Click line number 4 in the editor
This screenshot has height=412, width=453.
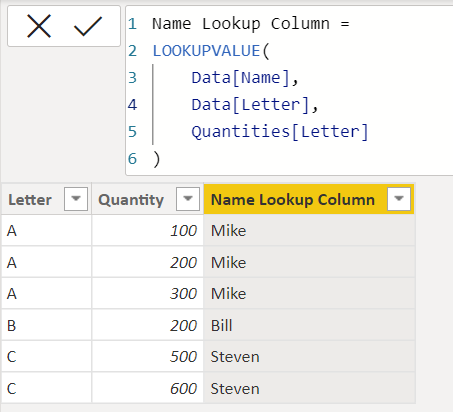[x=132, y=105]
